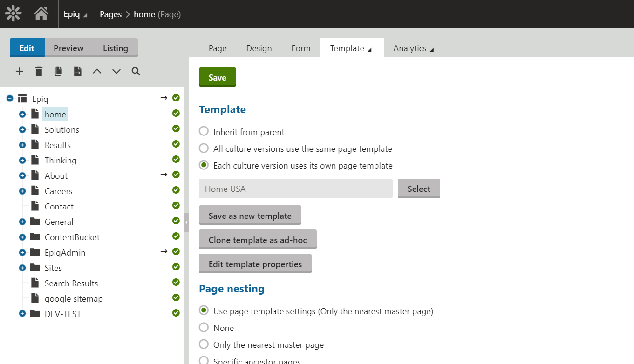Select Inherit from parent option
Screen dimensions: 634x364
(204, 132)
